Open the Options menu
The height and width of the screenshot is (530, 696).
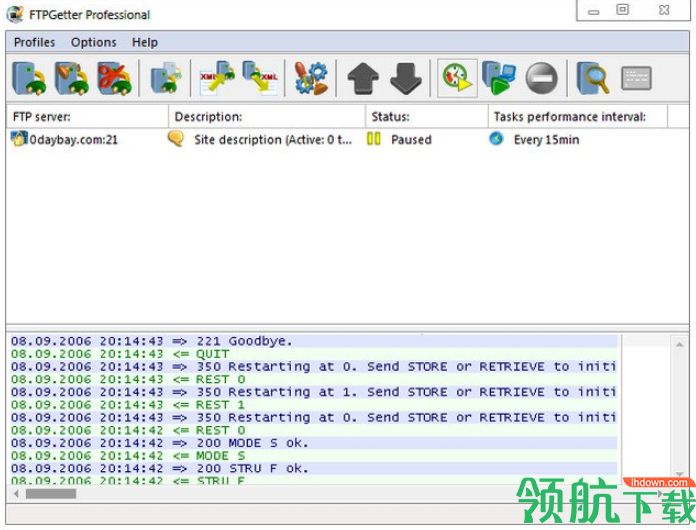coord(94,42)
